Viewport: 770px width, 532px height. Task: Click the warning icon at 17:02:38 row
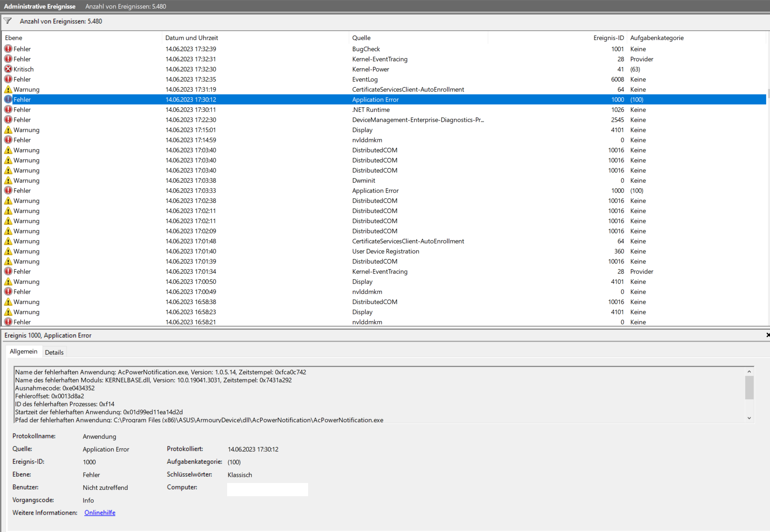8,201
